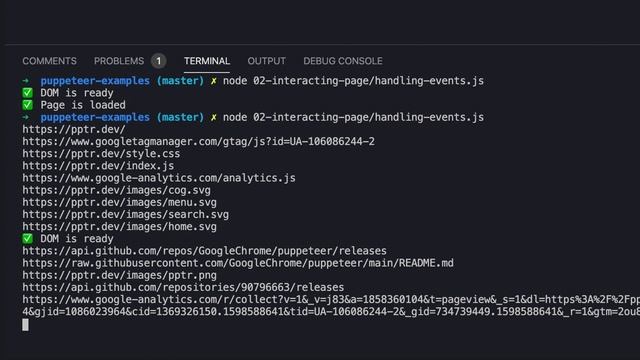
Task: Open the google-analytics r/collect URL
Action: 331,300
